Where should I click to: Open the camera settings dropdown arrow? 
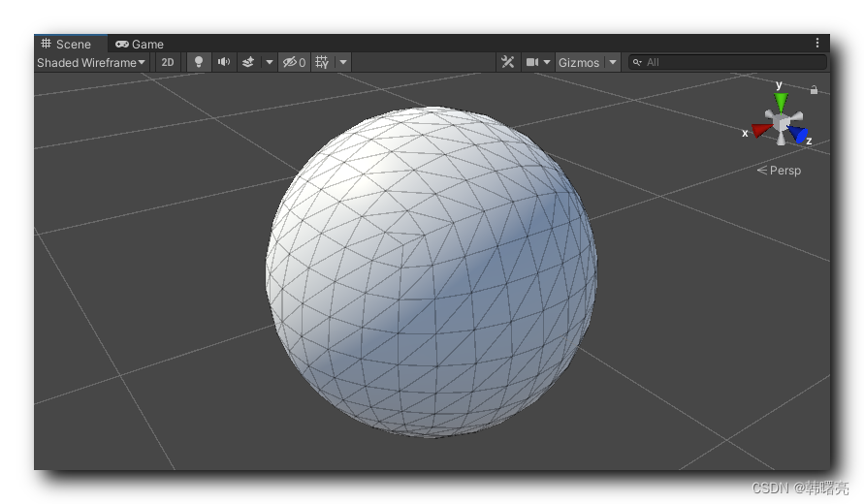pyautogui.click(x=547, y=62)
